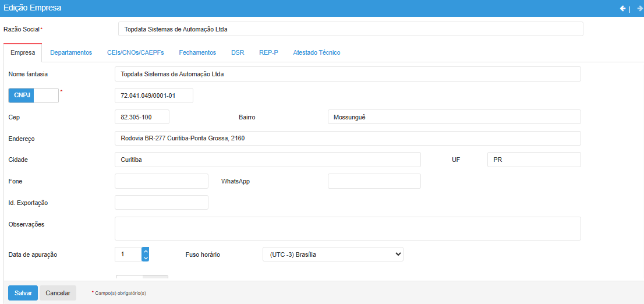
Task: Open the REP-P tab
Action: [268, 52]
